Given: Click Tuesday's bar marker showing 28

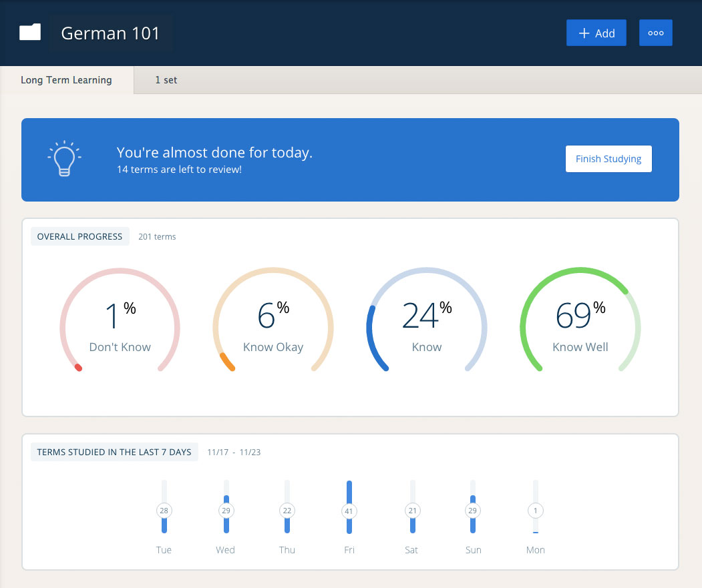Looking at the screenshot, I should (164, 511).
